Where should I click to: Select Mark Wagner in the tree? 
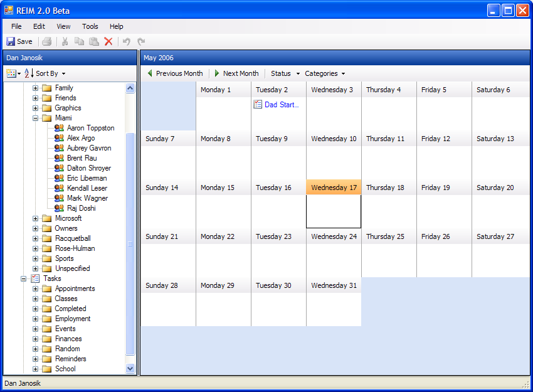click(87, 198)
